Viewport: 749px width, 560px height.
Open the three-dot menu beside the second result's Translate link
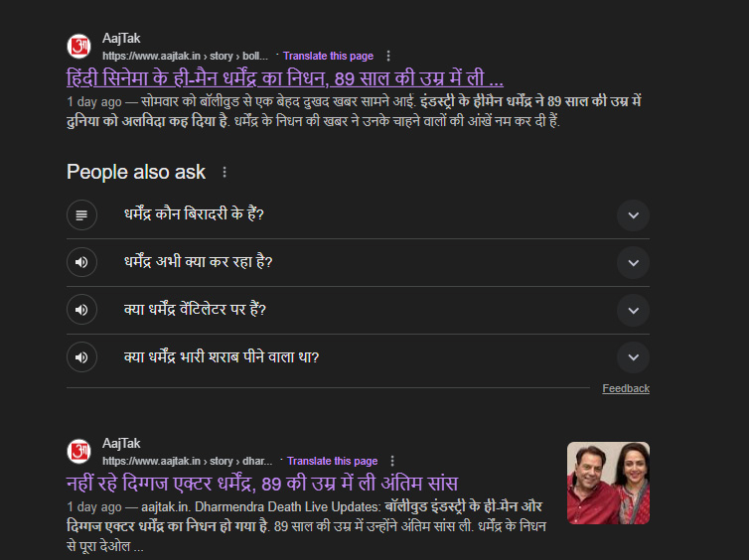(392, 461)
